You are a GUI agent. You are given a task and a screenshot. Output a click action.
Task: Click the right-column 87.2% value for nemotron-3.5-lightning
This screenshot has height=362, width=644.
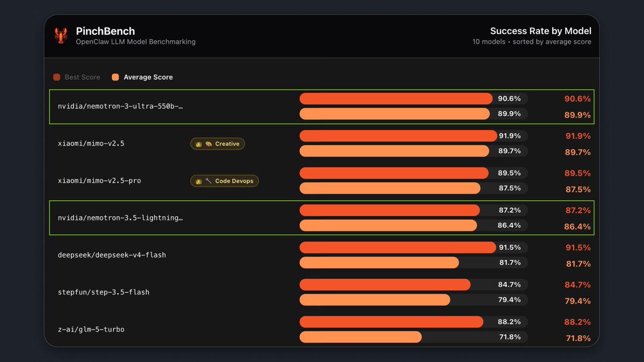[x=577, y=210]
